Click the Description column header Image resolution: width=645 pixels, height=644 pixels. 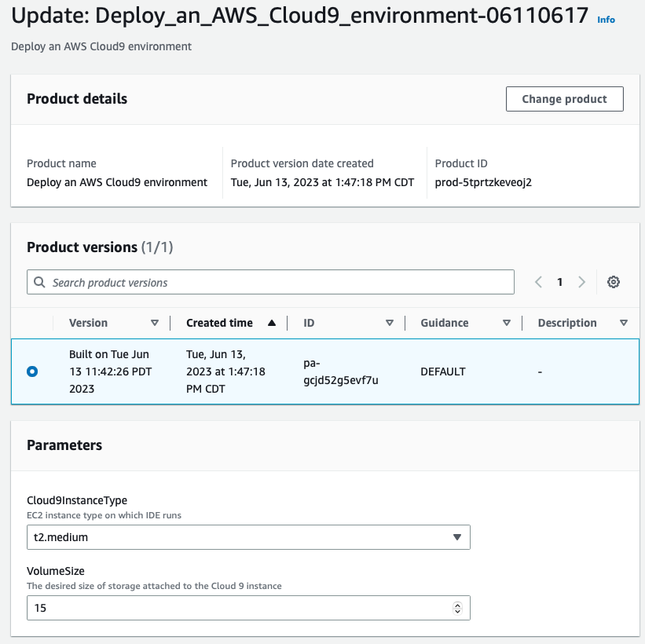point(567,323)
